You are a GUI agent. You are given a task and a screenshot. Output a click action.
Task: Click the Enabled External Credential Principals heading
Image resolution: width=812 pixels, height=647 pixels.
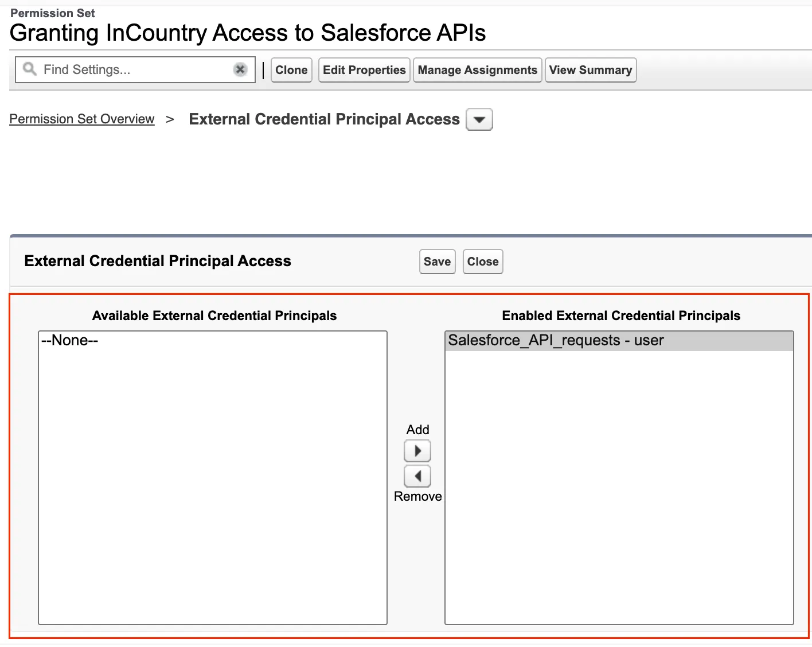click(x=621, y=315)
